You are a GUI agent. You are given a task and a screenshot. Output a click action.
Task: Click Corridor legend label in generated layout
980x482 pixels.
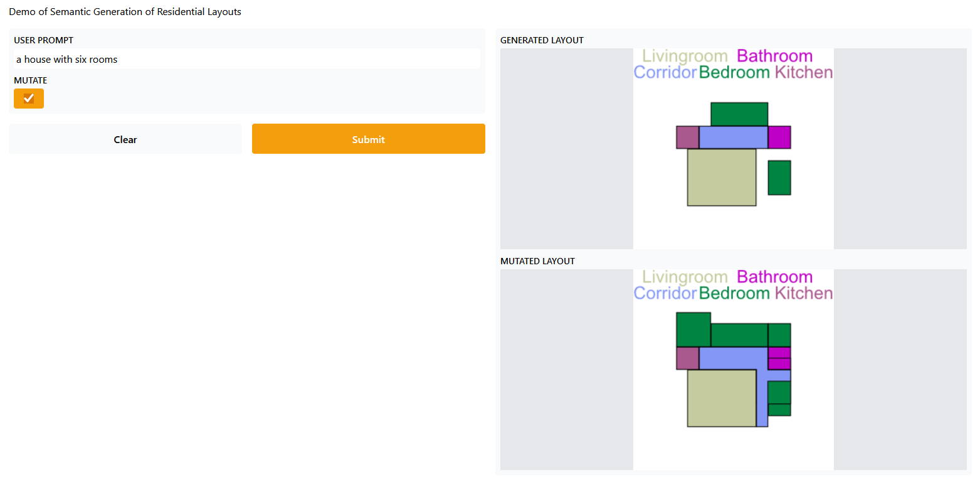point(665,73)
